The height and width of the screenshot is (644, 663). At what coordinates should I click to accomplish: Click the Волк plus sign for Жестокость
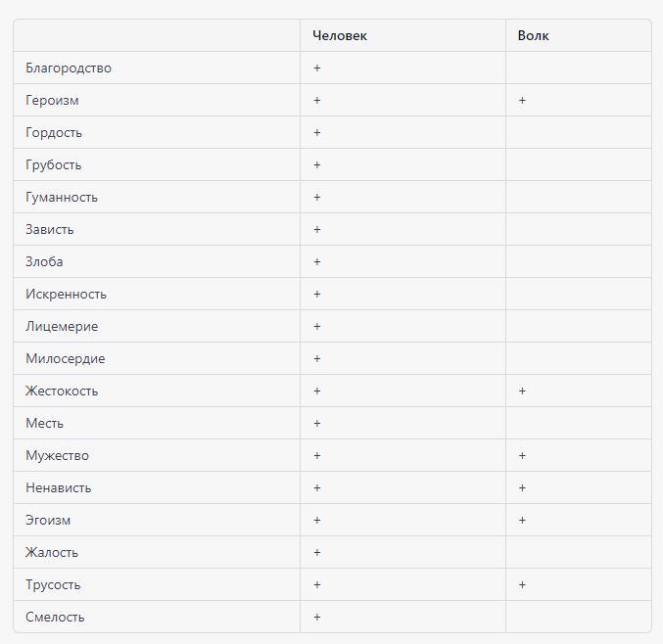[x=523, y=391]
